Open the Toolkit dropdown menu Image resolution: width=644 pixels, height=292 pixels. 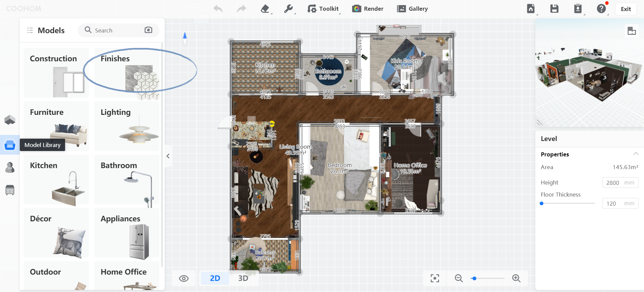(323, 9)
